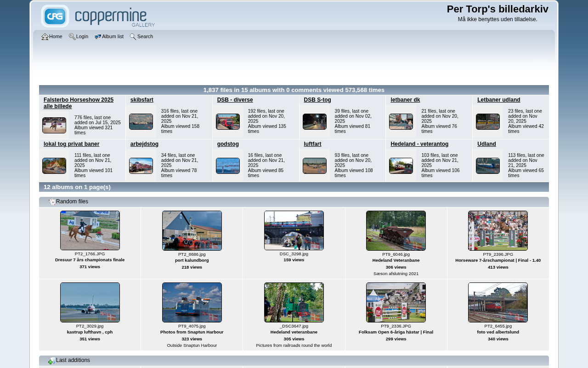This screenshot has height=368, width=588.
Task: Open the skibsfart album link
Action: pos(142,100)
